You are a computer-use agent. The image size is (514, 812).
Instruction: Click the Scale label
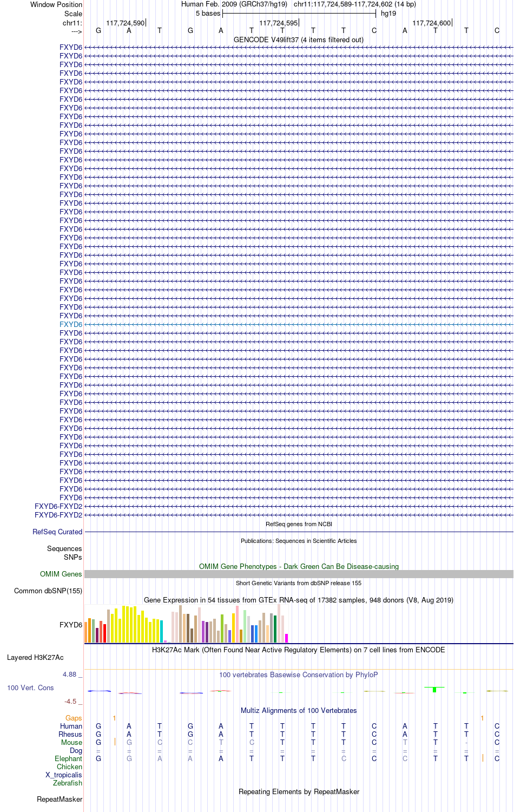(74, 14)
